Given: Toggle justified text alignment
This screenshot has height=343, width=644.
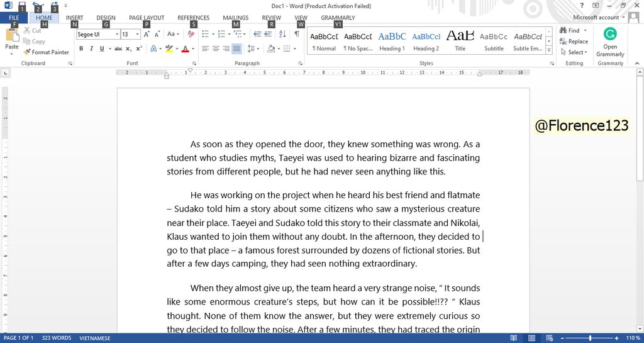Looking at the screenshot, I should point(236,48).
